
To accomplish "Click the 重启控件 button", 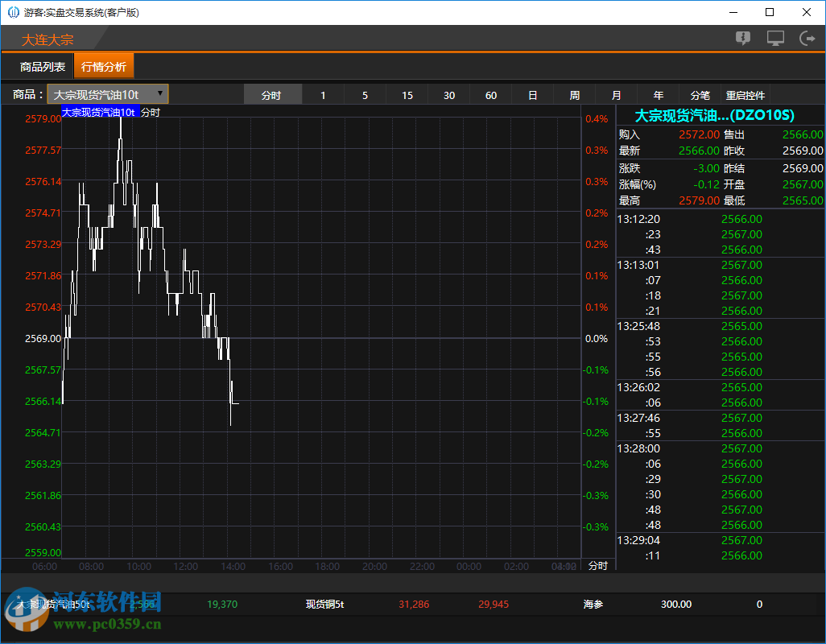I will coord(745,95).
